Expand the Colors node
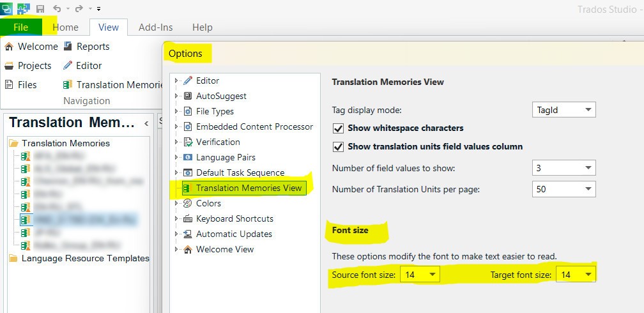Image resolution: width=644 pixels, height=313 pixels. point(176,203)
